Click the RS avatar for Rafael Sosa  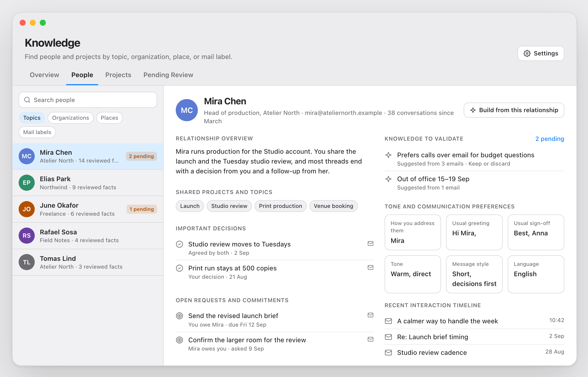tap(27, 236)
